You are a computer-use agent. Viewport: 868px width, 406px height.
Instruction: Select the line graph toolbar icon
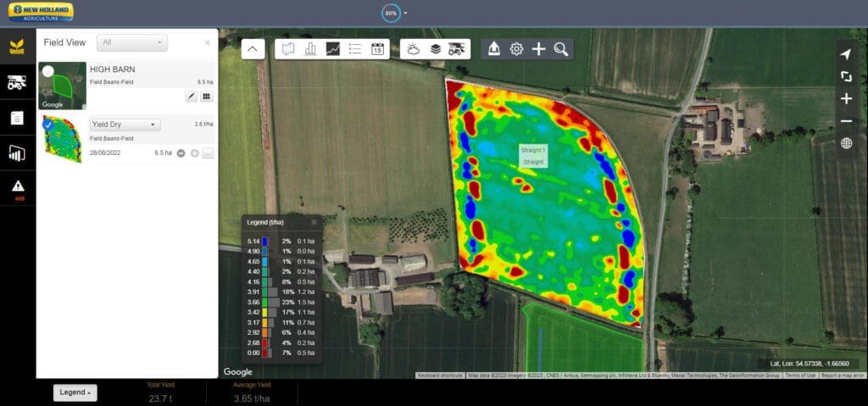pos(332,49)
